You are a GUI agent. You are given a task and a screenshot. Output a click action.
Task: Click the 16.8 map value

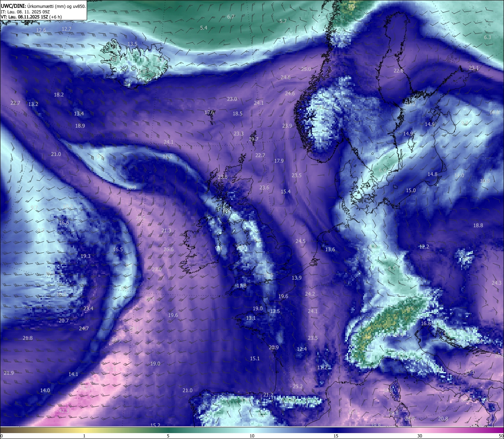(x=426, y=323)
